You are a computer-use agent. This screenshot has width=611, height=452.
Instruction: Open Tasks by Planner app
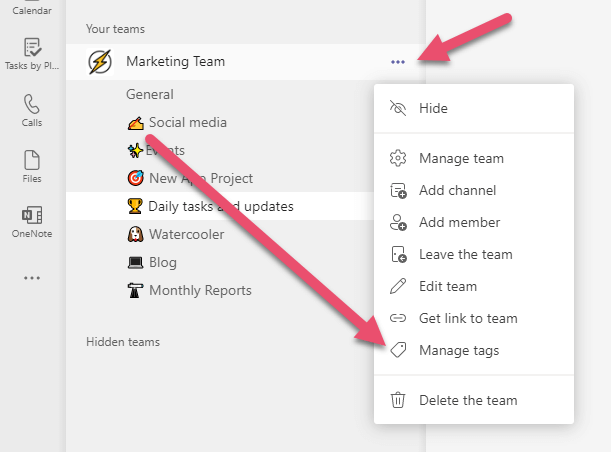(x=32, y=54)
